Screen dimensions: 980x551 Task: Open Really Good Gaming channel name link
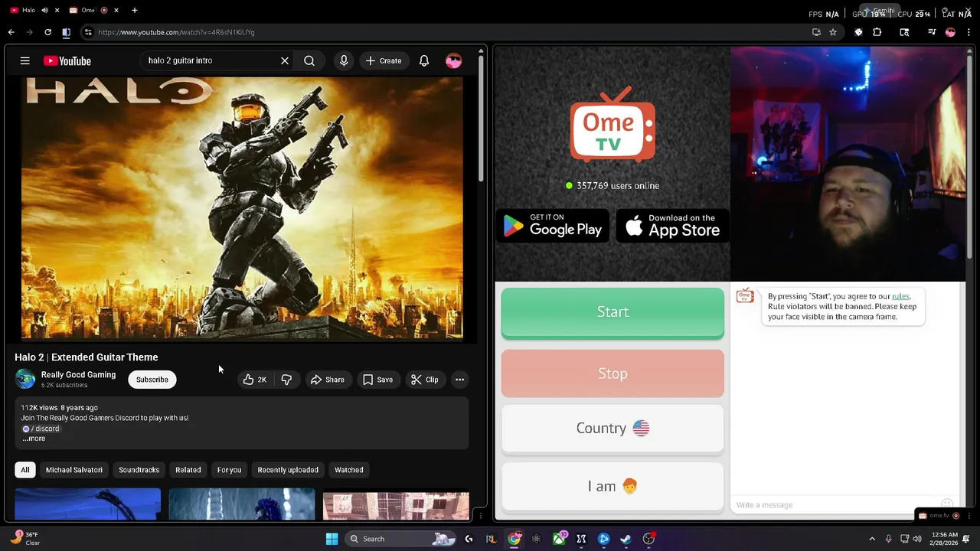pyautogui.click(x=78, y=375)
